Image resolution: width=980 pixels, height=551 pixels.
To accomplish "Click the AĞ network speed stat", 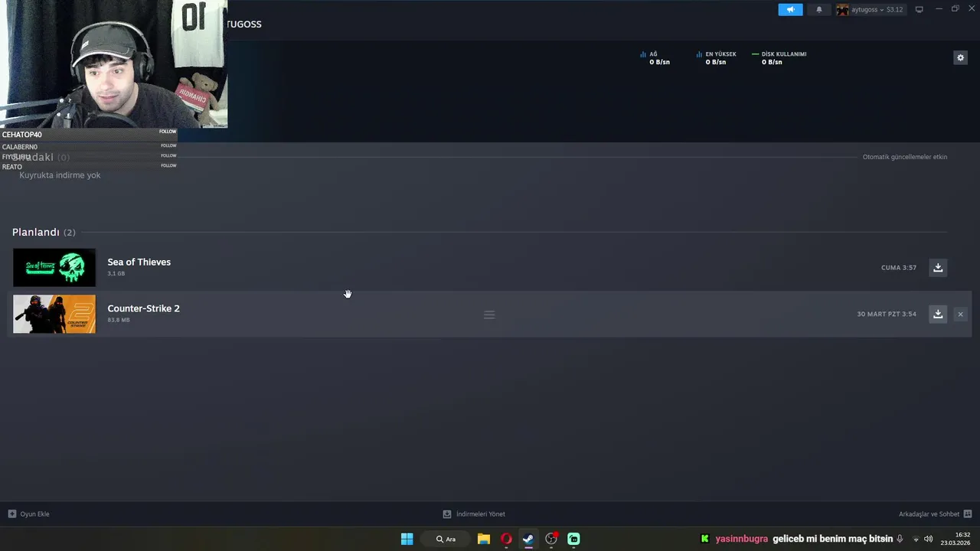I will pos(655,58).
